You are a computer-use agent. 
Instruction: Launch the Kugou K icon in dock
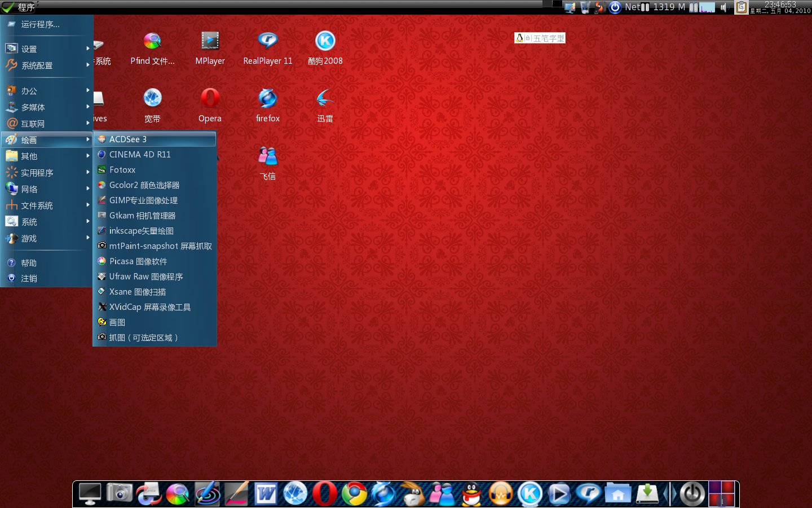(x=529, y=494)
